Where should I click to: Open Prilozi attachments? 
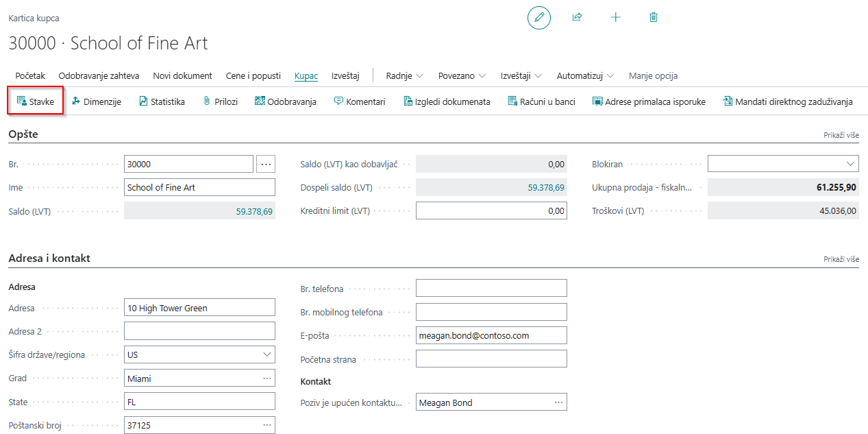pos(221,101)
